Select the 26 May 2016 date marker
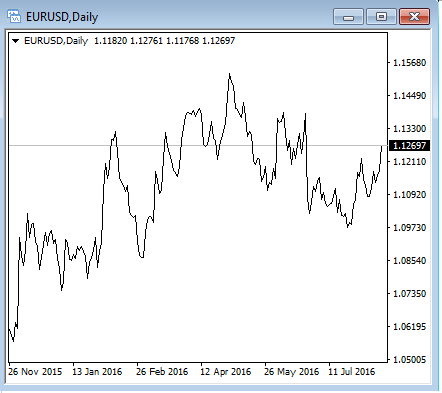The image size is (442, 393). pos(291,372)
